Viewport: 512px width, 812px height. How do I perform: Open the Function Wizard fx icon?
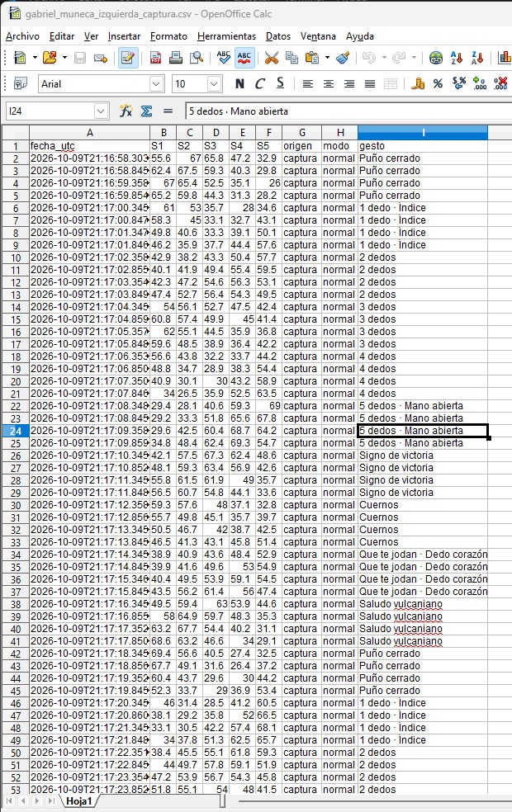[x=126, y=111]
